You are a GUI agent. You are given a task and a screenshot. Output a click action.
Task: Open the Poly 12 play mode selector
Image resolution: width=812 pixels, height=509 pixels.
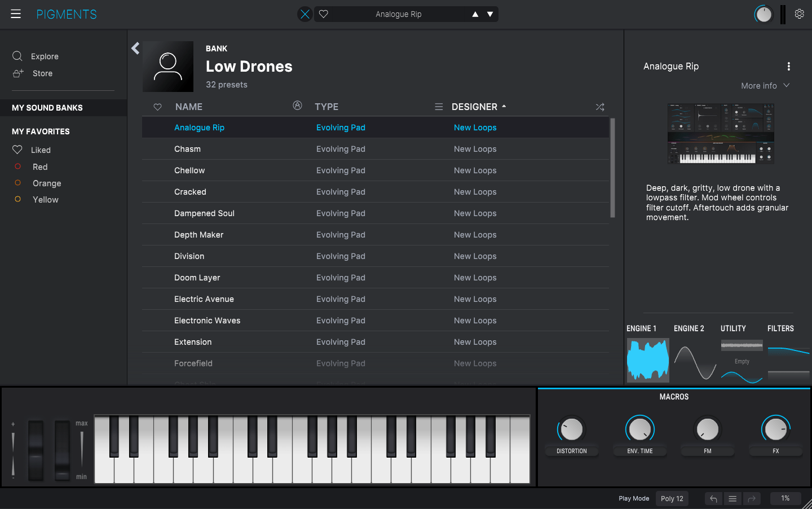(672, 498)
